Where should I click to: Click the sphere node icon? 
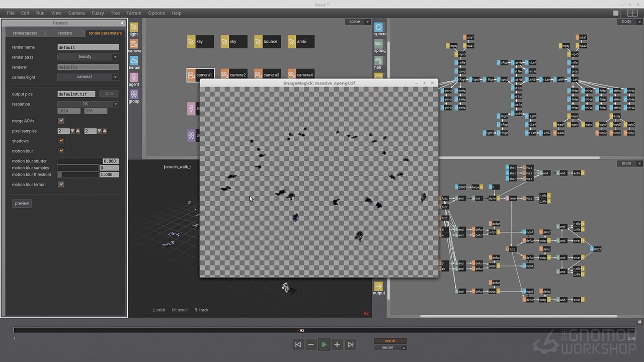click(379, 27)
